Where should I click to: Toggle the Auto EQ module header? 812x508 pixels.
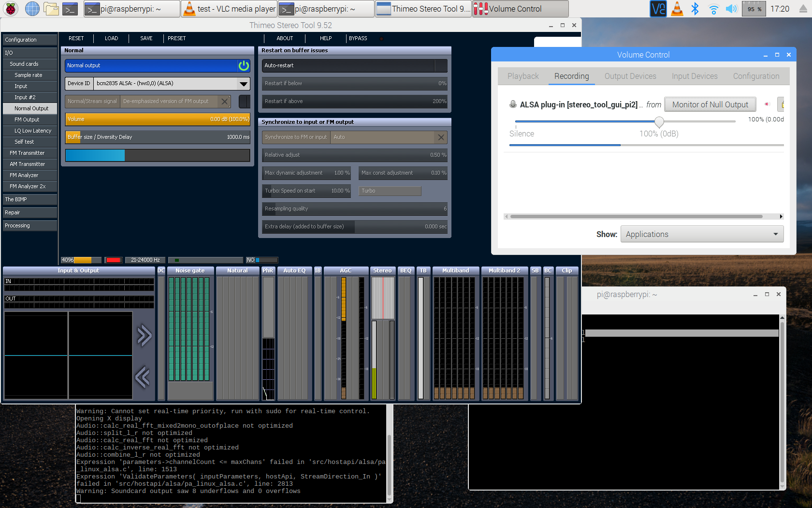click(x=294, y=270)
